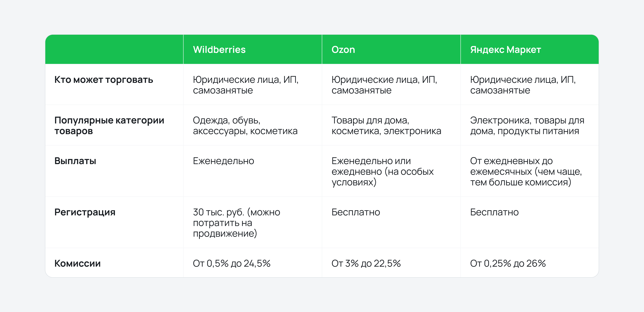The width and height of the screenshot is (644, 312).
Task: Click the row label Кто может торговать
Action: click(x=104, y=79)
